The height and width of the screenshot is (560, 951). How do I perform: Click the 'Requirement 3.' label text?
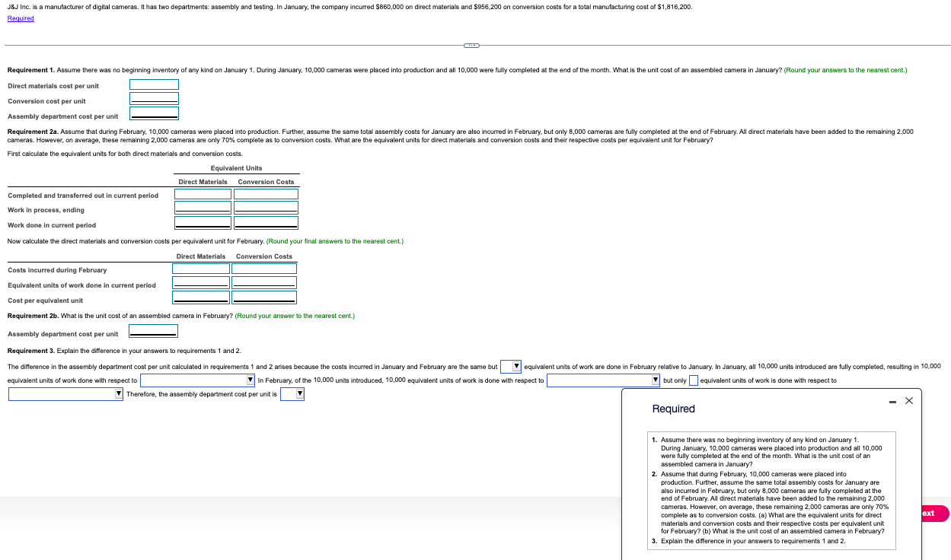pyautogui.click(x=31, y=351)
